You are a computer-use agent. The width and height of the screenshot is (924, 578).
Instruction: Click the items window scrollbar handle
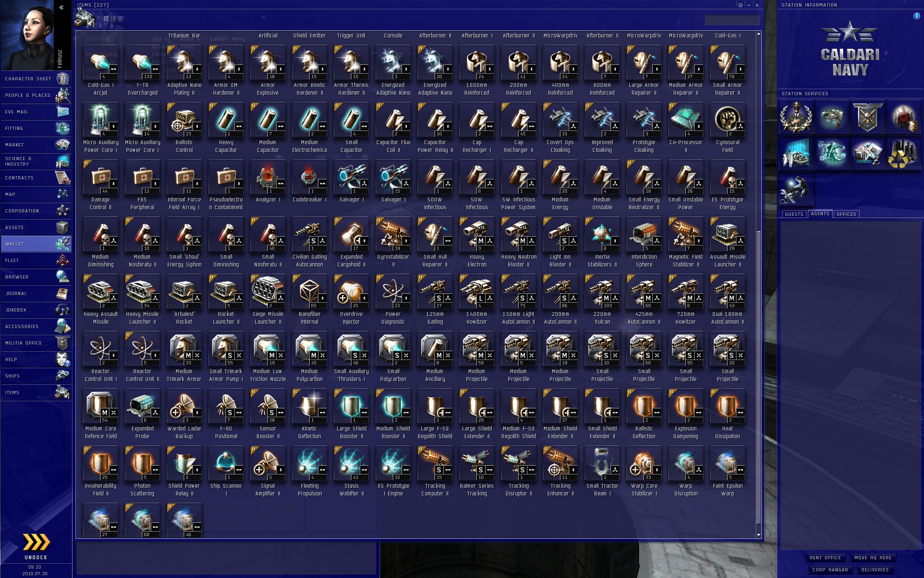pos(758,377)
